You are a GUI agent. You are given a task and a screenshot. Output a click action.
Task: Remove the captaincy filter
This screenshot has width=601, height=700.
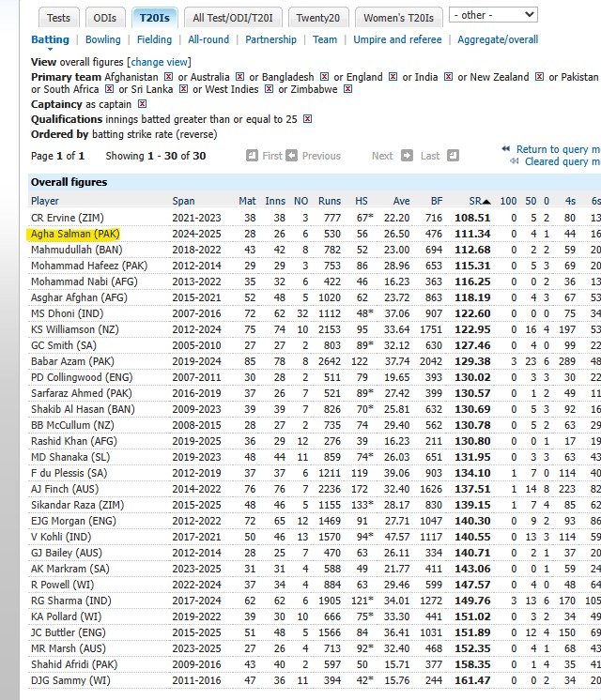[x=142, y=104]
